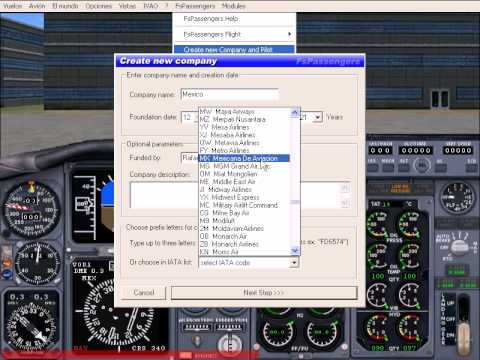The width and height of the screenshot is (480, 360).
Task: Select ZB Monarch Airlines in list
Action: (x=245, y=244)
